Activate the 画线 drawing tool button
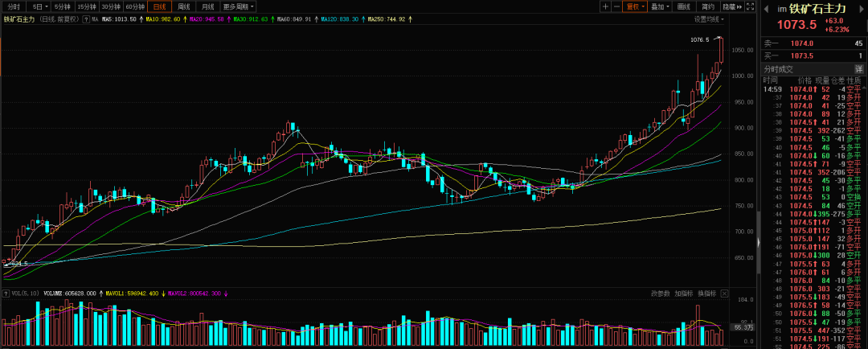 click(684, 6)
